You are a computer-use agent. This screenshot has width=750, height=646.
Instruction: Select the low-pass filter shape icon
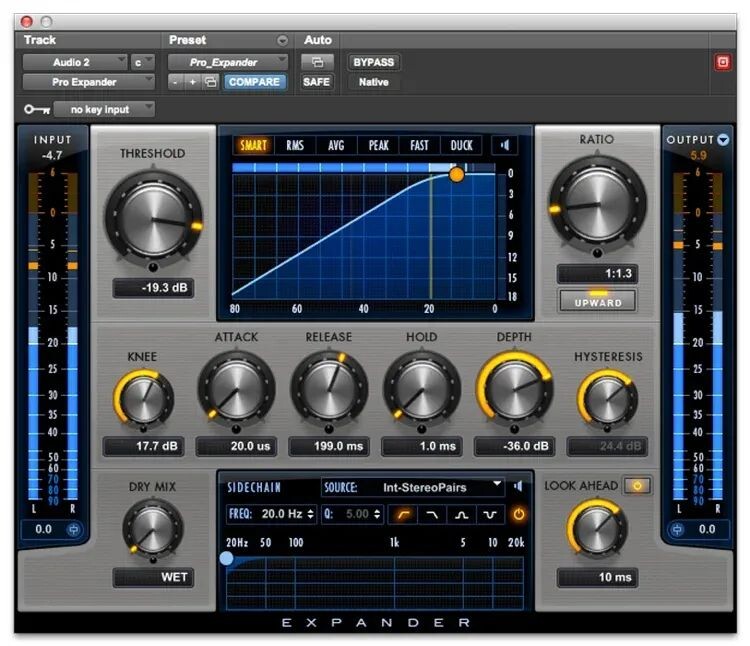tap(432, 515)
